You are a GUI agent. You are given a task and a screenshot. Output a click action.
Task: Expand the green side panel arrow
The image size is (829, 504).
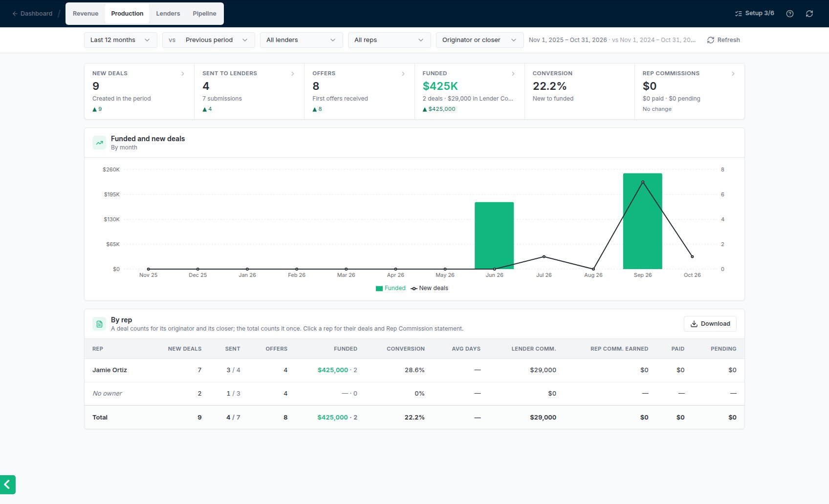click(x=8, y=484)
